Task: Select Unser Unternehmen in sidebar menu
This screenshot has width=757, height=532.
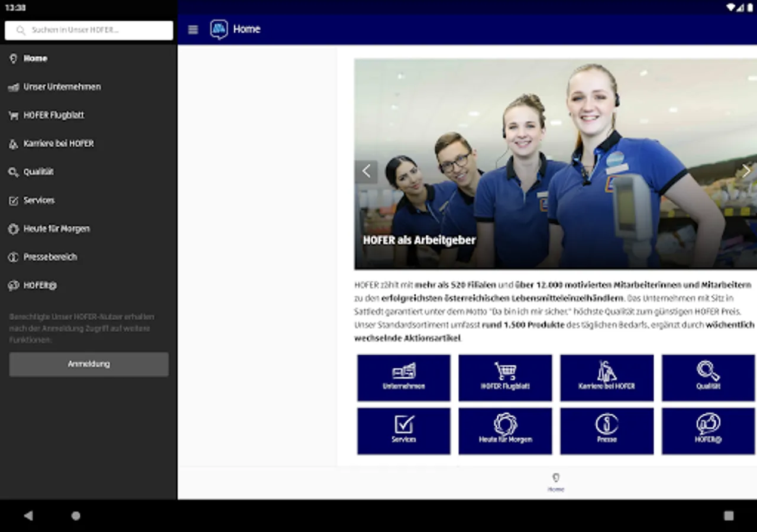Action: (x=89, y=87)
